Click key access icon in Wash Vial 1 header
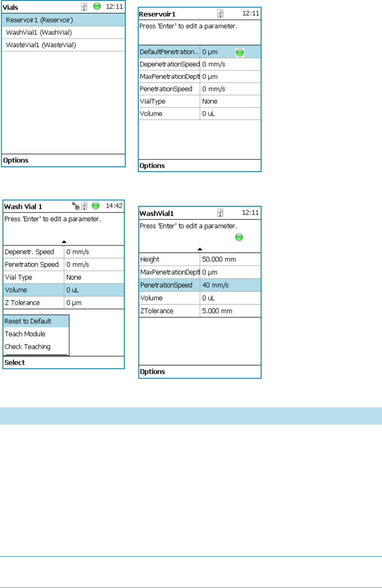This screenshot has width=382, height=588. coord(75,206)
